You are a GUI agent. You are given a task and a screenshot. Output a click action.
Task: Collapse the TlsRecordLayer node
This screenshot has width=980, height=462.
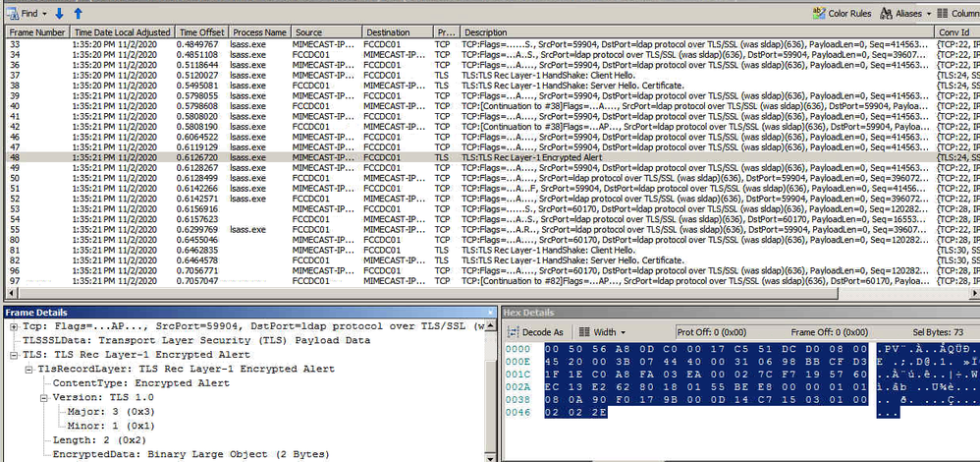pos(28,370)
